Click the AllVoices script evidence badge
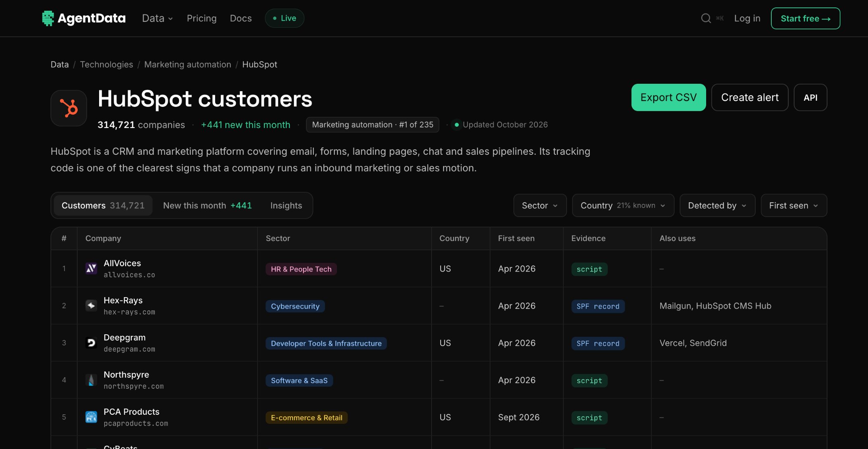The image size is (868, 449). pos(589,269)
